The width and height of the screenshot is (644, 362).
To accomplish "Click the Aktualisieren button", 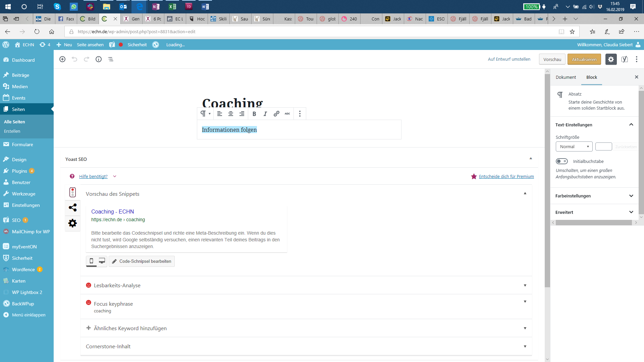I will [x=584, y=59].
